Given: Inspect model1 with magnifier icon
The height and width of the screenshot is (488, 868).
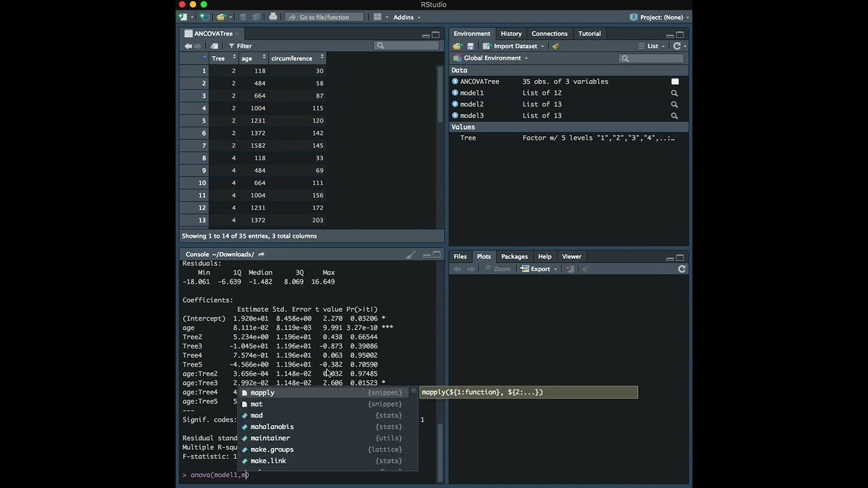Looking at the screenshot, I should (674, 93).
